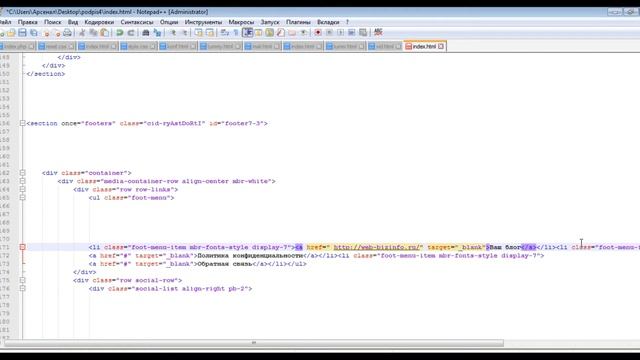The image size is (640, 360).
Task: Collapse the media-container-row fold at line 163
Action: (22, 181)
